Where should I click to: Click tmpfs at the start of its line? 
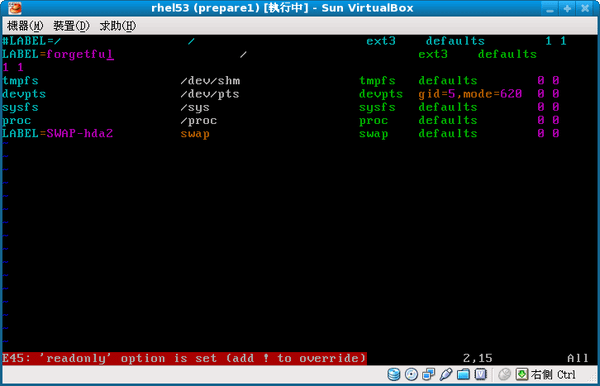[x=20, y=81]
